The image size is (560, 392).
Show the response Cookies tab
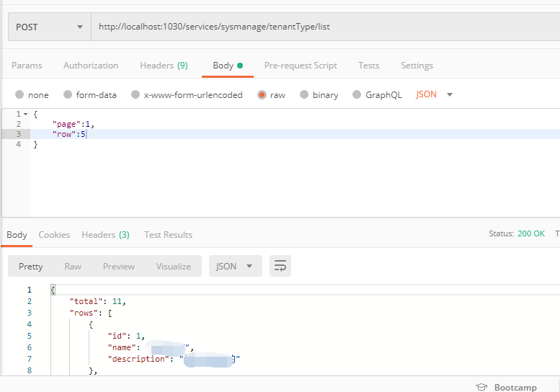point(54,234)
